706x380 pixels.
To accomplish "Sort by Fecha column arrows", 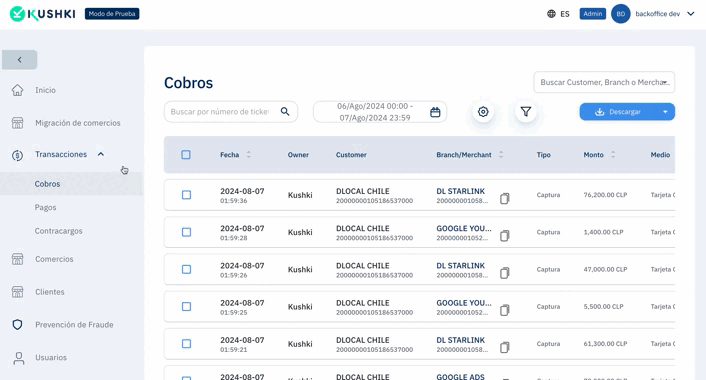I will (249, 154).
